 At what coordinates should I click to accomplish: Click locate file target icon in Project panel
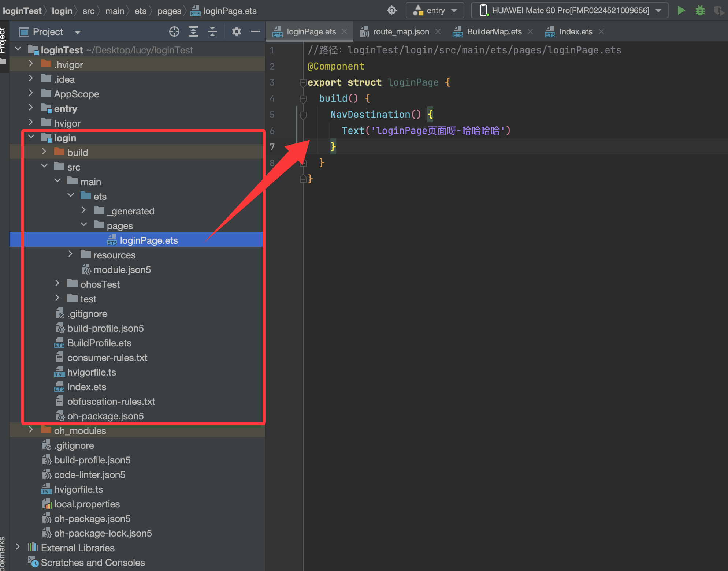point(174,32)
